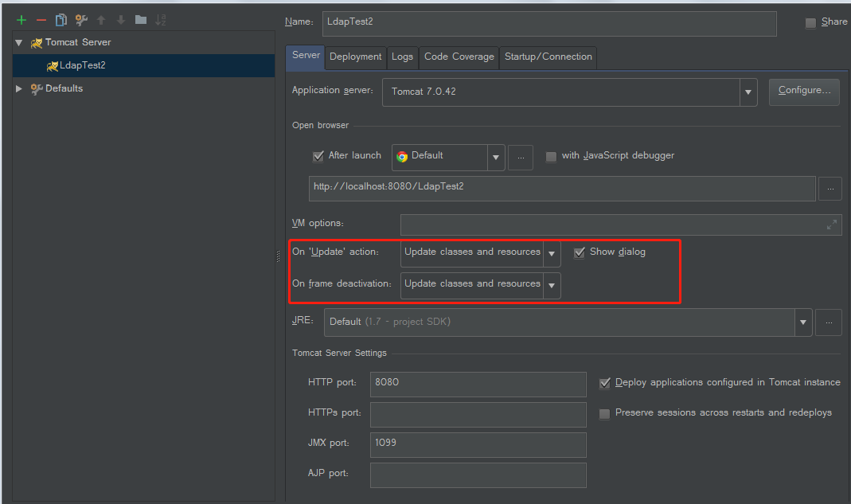Open the Application server dropdown

point(748,92)
